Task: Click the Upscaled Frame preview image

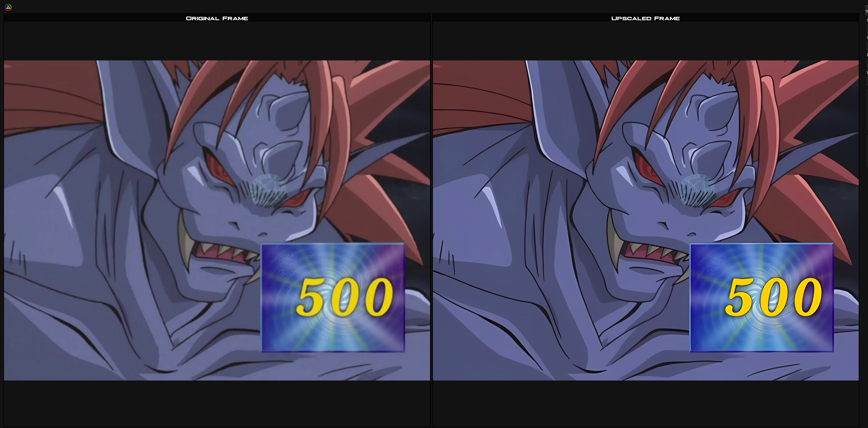Action: (646, 221)
